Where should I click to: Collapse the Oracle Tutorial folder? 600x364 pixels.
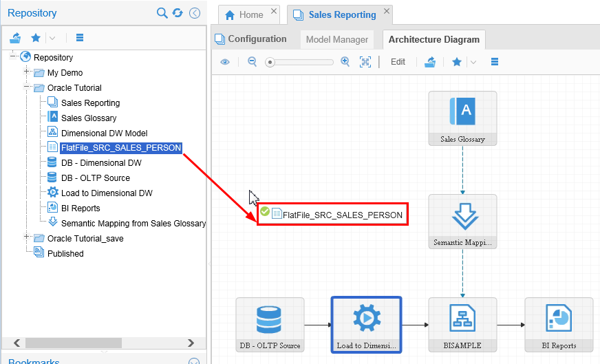tap(26, 87)
